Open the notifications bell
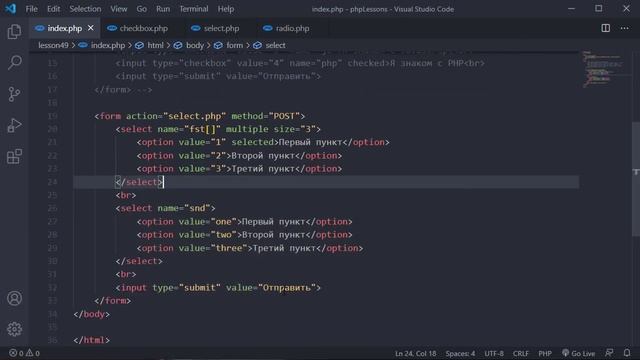Image resolution: width=640 pixels, height=360 pixels. [x=627, y=353]
